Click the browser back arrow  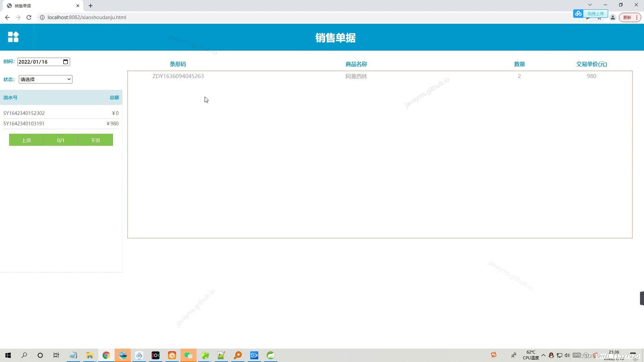pyautogui.click(x=7, y=17)
